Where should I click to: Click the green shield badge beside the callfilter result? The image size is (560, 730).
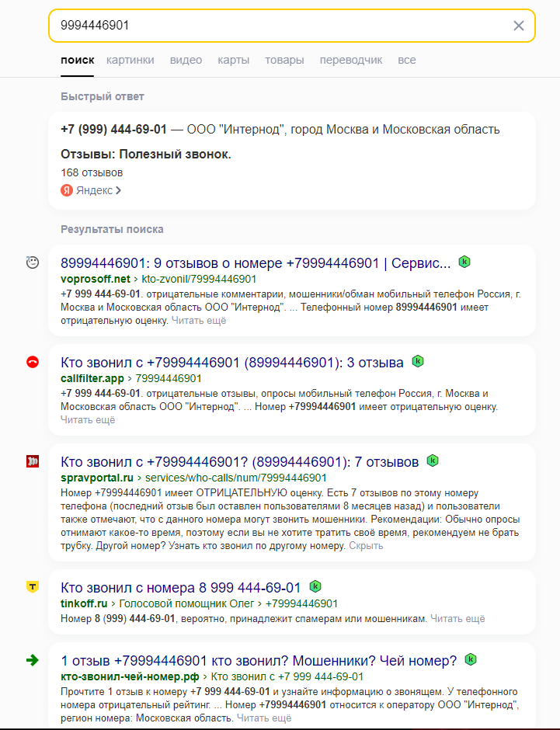[x=418, y=361]
